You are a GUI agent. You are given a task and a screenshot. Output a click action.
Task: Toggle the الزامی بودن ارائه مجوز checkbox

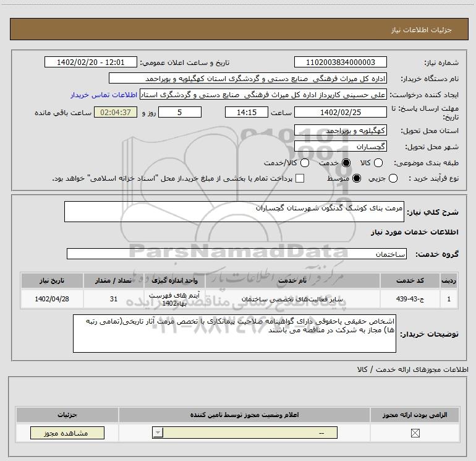click(415, 433)
